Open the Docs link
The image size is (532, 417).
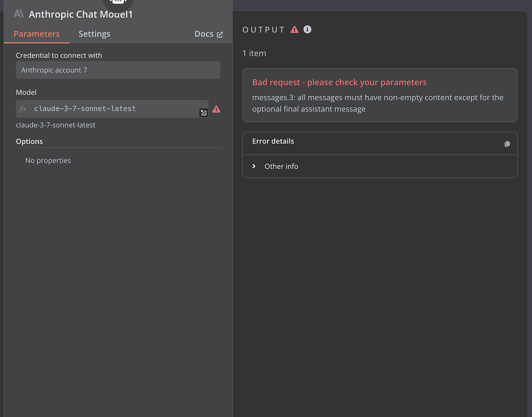click(x=202, y=34)
